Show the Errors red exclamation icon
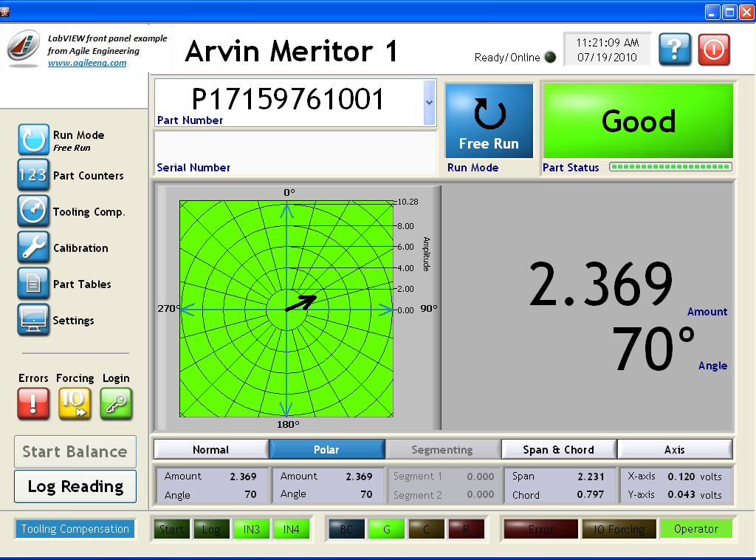 pyautogui.click(x=33, y=404)
